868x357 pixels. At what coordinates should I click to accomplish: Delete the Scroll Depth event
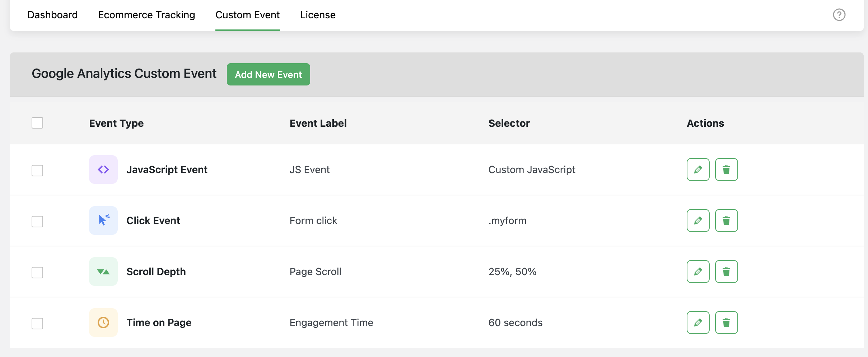point(726,272)
